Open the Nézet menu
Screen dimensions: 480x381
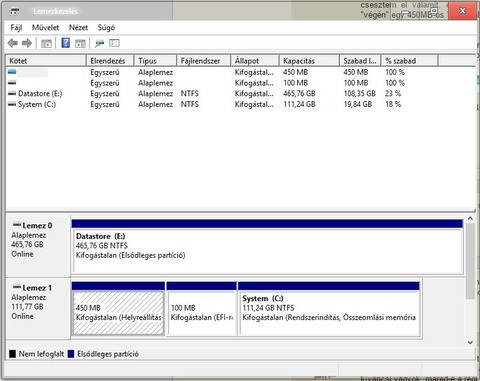click(78, 27)
